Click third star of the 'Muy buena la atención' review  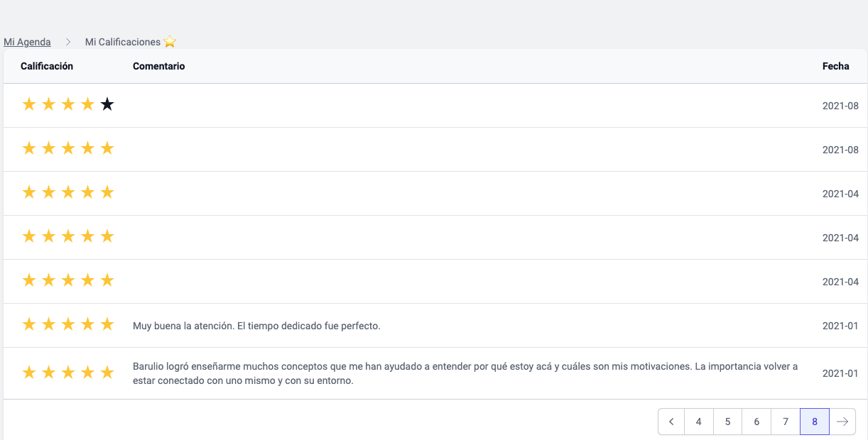[x=68, y=325]
